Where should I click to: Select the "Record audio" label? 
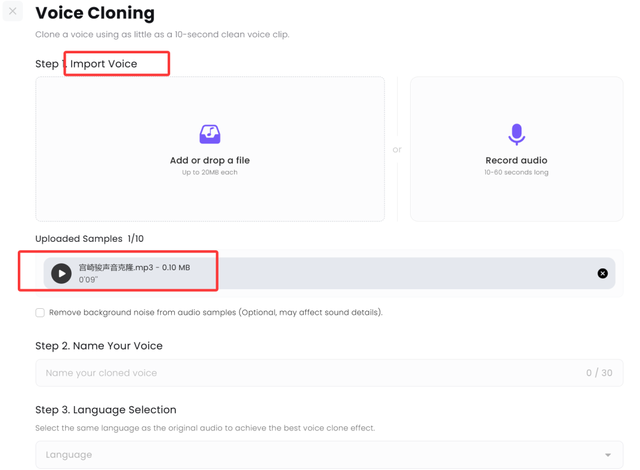[516, 160]
